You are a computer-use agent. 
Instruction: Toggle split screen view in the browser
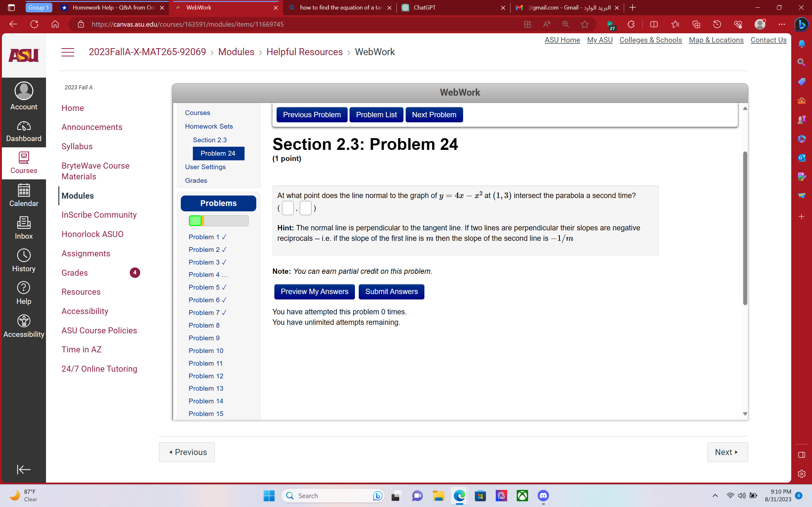coord(654,24)
